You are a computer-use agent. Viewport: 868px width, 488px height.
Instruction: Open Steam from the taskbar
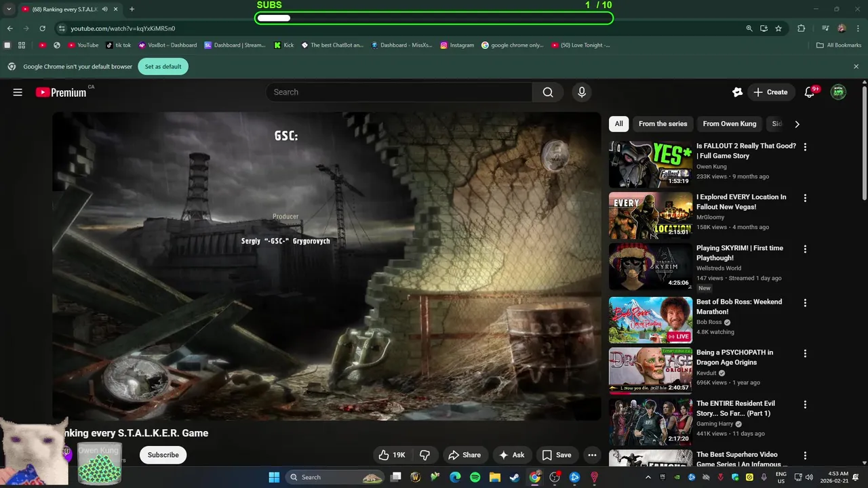(x=515, y=477)
